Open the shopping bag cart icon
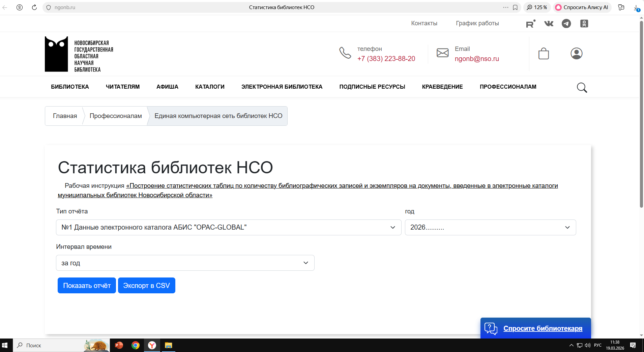This screenshot has width=644, height=352. (544, 54)
